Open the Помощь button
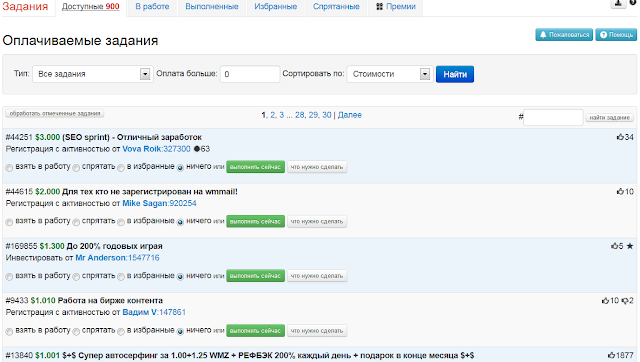640x362 pixels. tap(616, 35)
